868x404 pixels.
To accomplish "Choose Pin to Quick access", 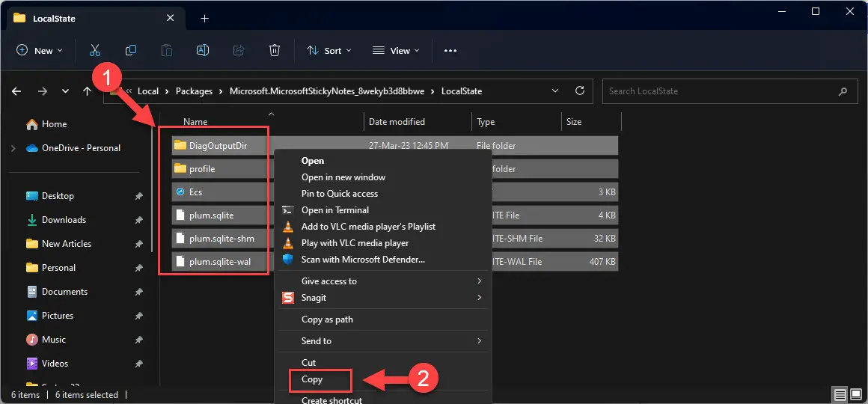I will point(339,194).
